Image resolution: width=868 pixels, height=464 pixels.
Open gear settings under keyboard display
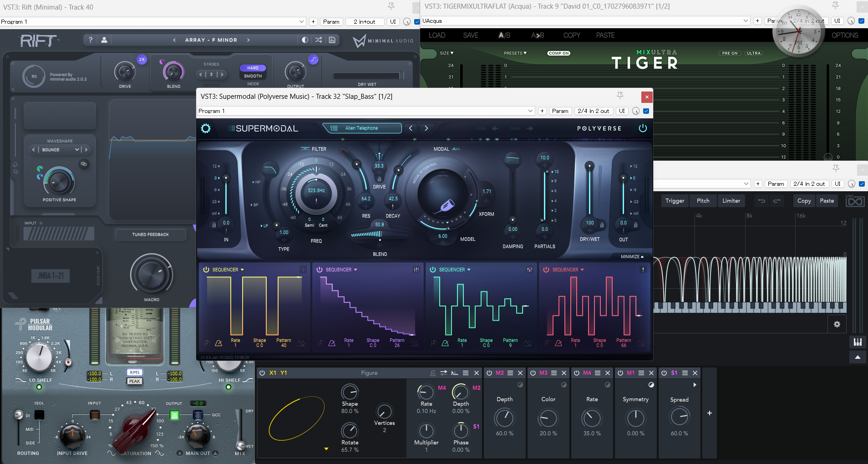click(837, 324)
